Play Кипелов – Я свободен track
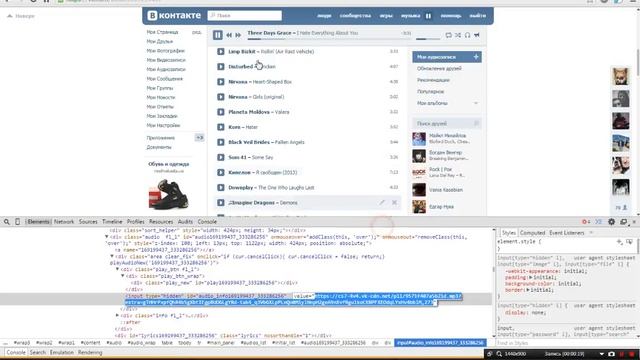The image size is (640, 360). click(221, 172)
